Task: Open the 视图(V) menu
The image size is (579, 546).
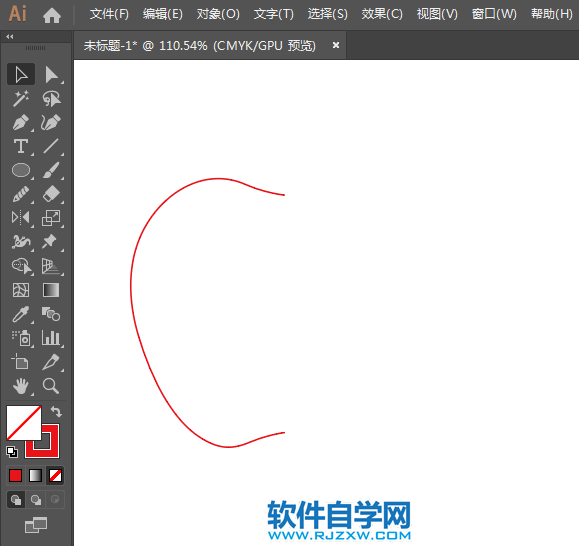Action: 437,14
